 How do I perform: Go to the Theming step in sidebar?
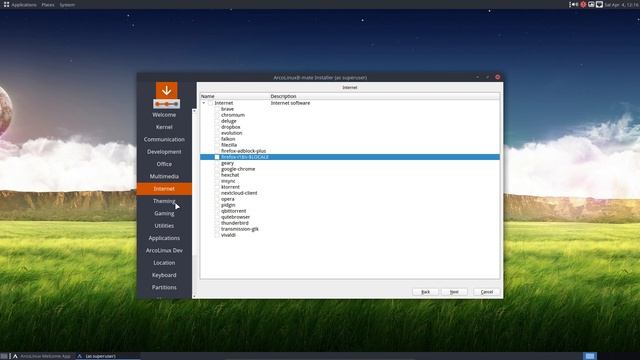[164, 201]
